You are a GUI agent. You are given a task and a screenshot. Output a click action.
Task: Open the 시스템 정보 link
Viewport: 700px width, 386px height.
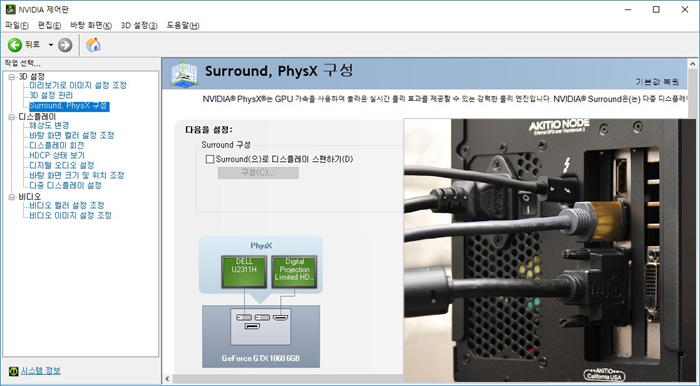[41, 371]
